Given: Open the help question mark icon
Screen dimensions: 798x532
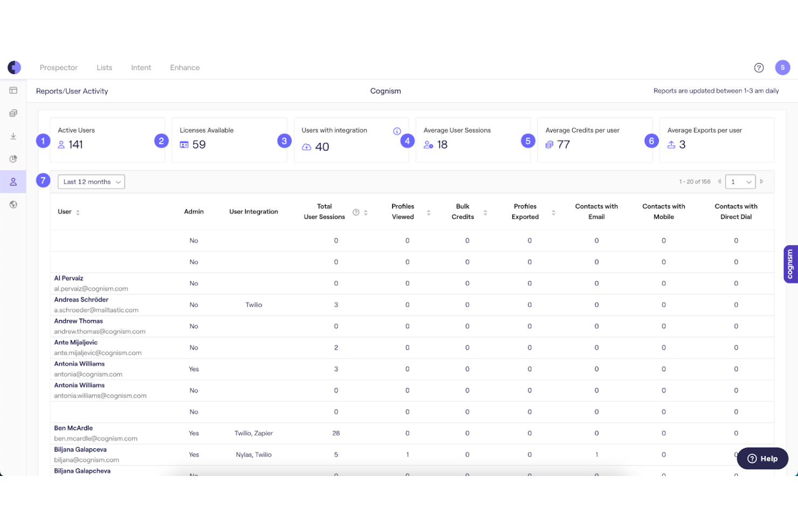Looking at the screenshot, I should (x=759, y=67).
